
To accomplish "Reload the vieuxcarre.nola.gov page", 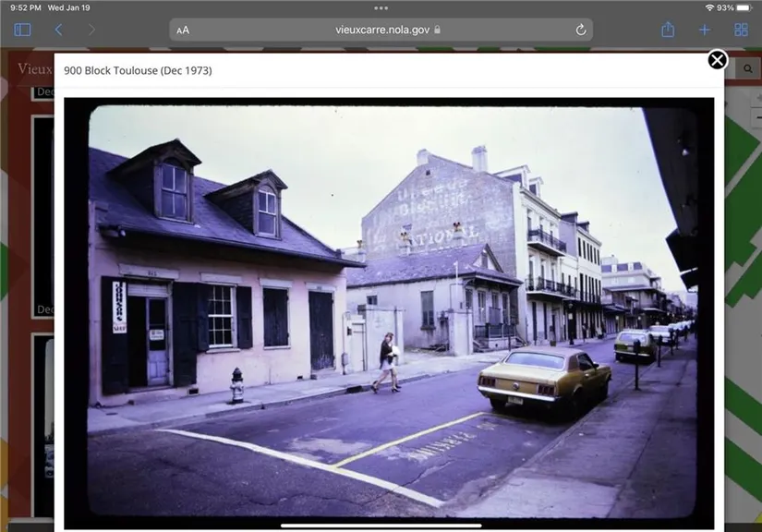I will click(580, 30).
